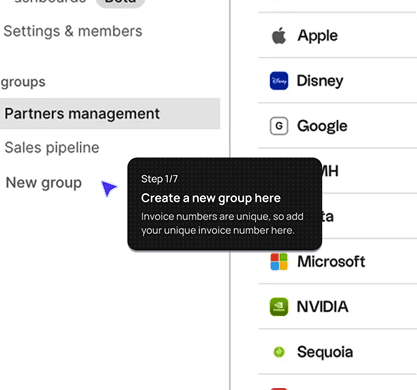Click the Microsoft four-color logo icon
The height and width of the screenshot is (390, 417).
279,262
